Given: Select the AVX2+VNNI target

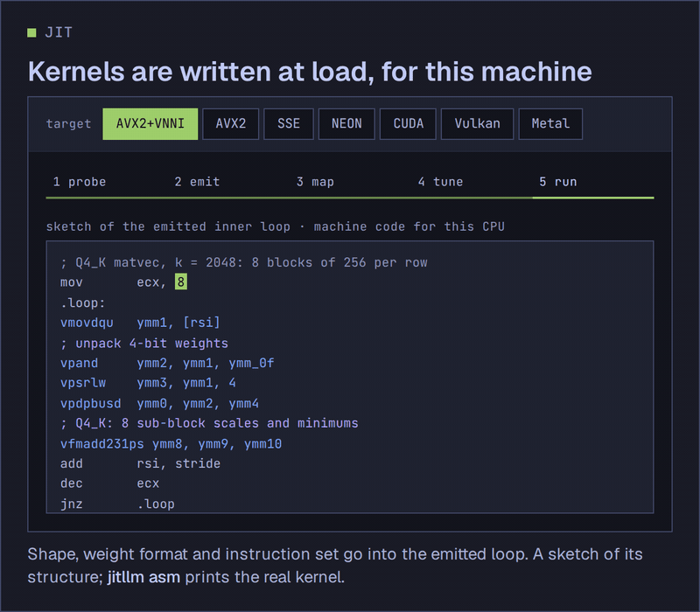Looking at the screenshot, I should pyautogui.click(x=150, y=124).
